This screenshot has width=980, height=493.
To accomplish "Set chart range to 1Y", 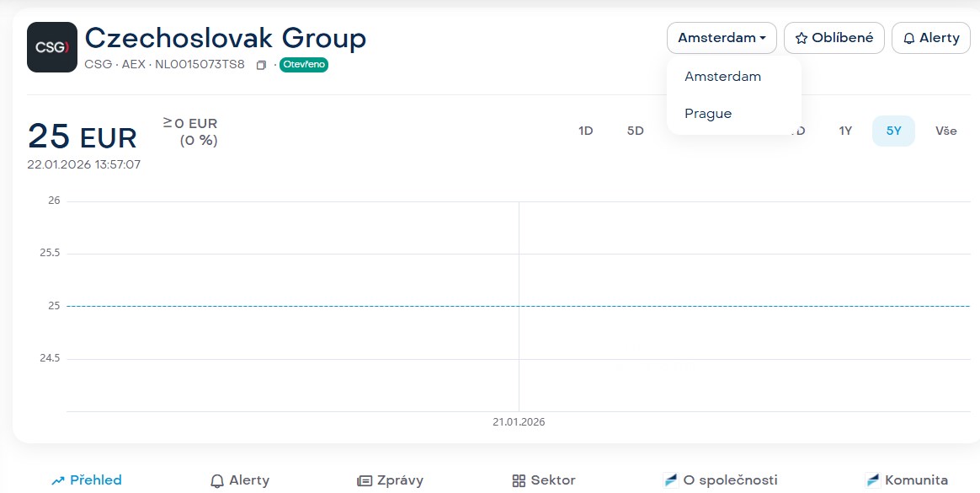I will pyautogui.click(x=845, y=131).
